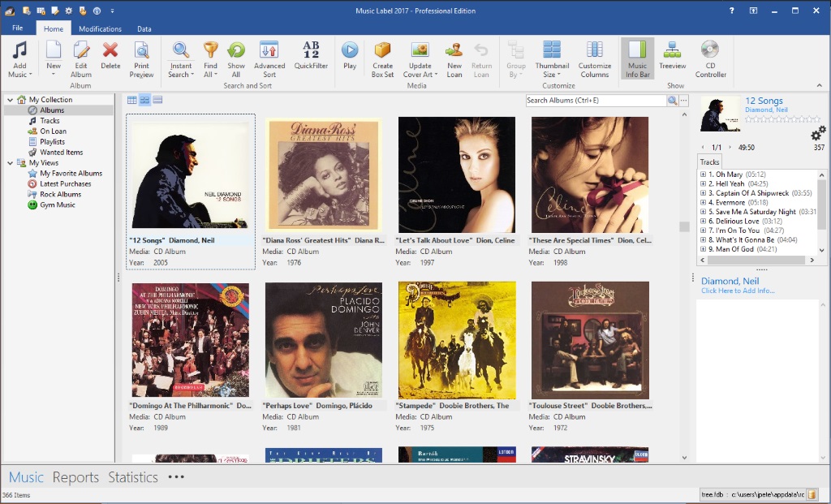Click the Search Albums input field
This screenshot has height=504, width=831.
click(x=596, y=100)
